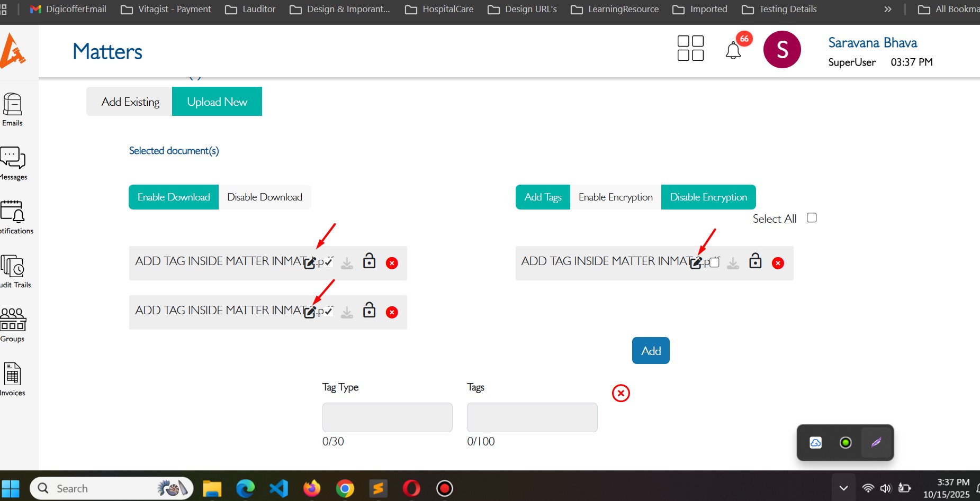Uncheck the first left document checkbox
The width and height of the screenshot is (980, 501).
329,262
